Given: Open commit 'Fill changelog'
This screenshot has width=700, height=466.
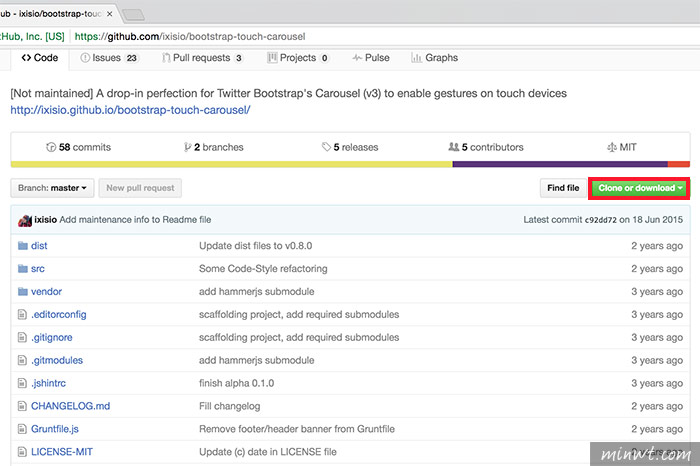Looking at the screenshot, I should coord(229,406).
